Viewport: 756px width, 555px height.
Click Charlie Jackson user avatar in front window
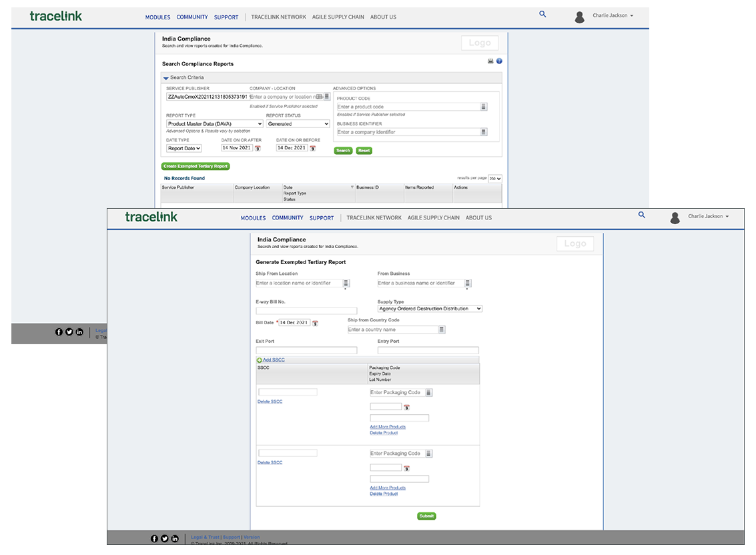click(675, 218)
